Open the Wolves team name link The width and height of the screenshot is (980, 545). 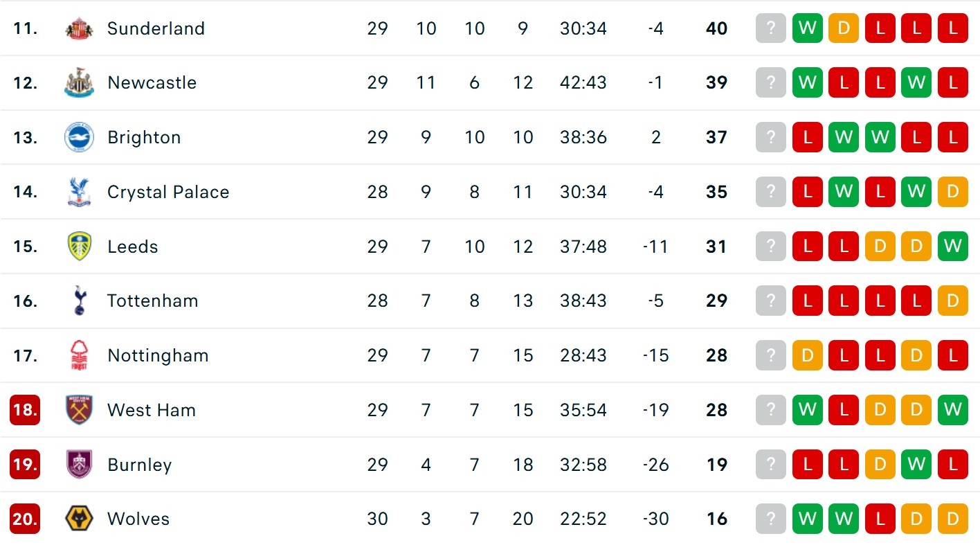coord(138,519)
